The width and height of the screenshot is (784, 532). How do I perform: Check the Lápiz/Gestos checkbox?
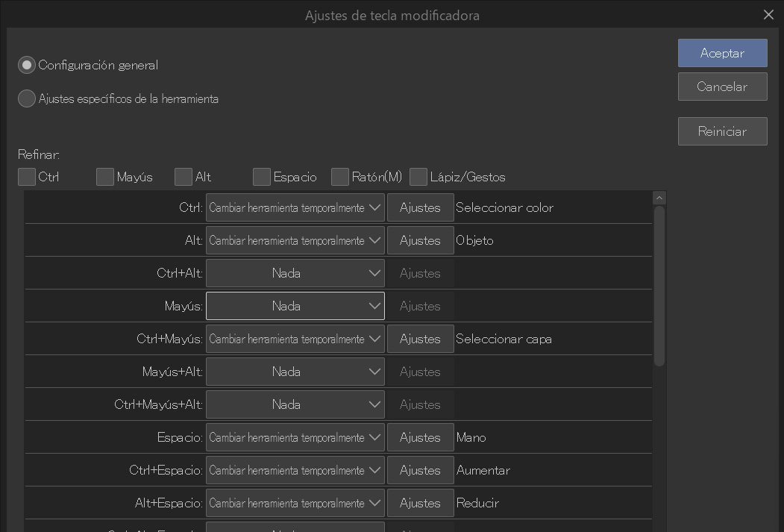418,177
